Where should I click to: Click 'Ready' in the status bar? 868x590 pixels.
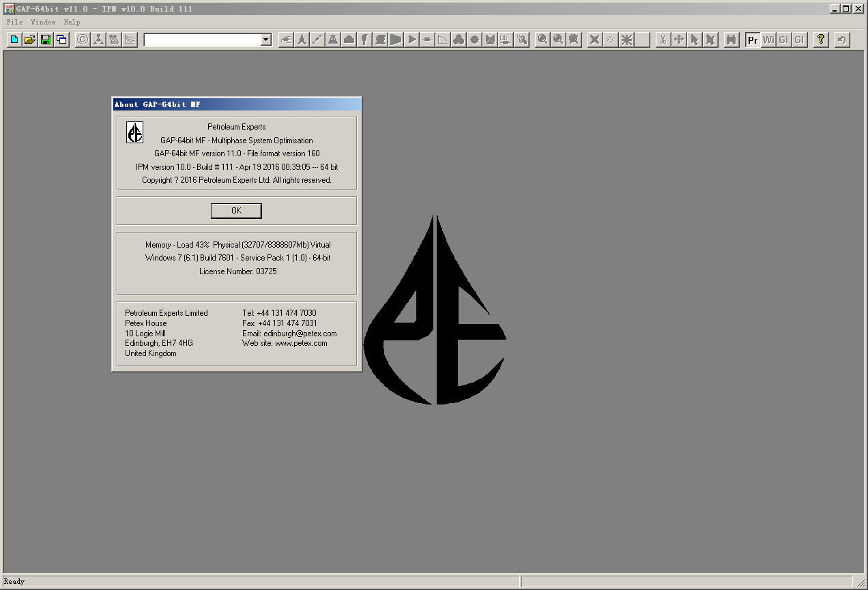pyautogui.click(x=14, y=582)
